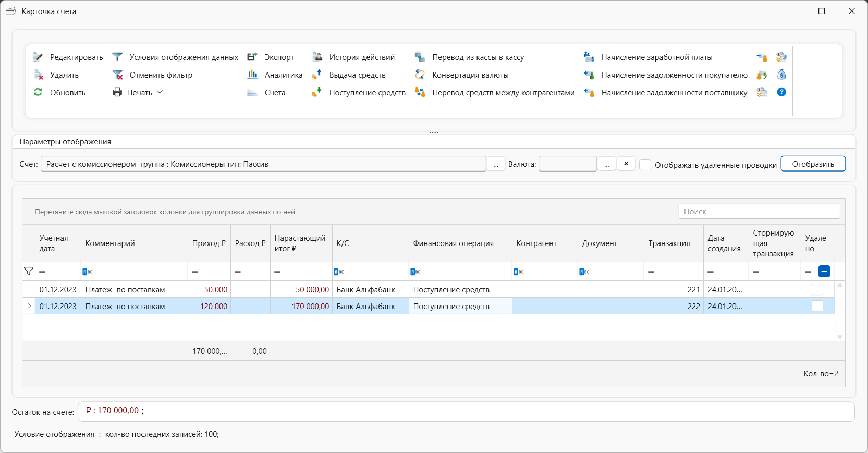Click the grid scroll up arrow
This screenshot has width=868, height=453.
[840, 285]
